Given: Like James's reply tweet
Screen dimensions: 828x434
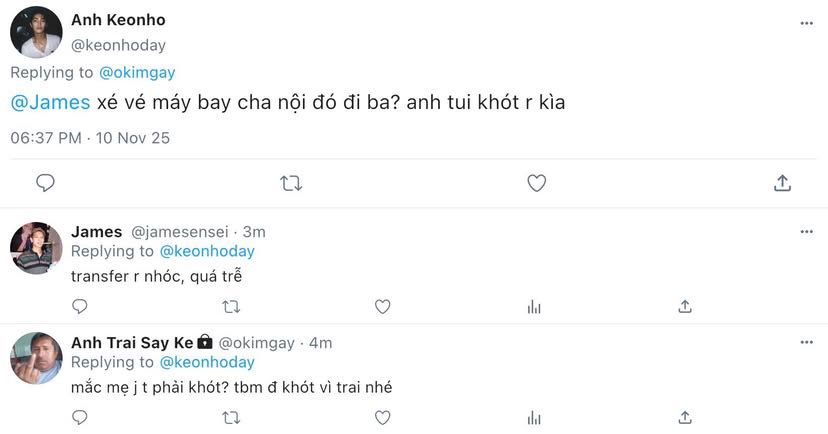Looking at the screenshot, I should [382, 307].
